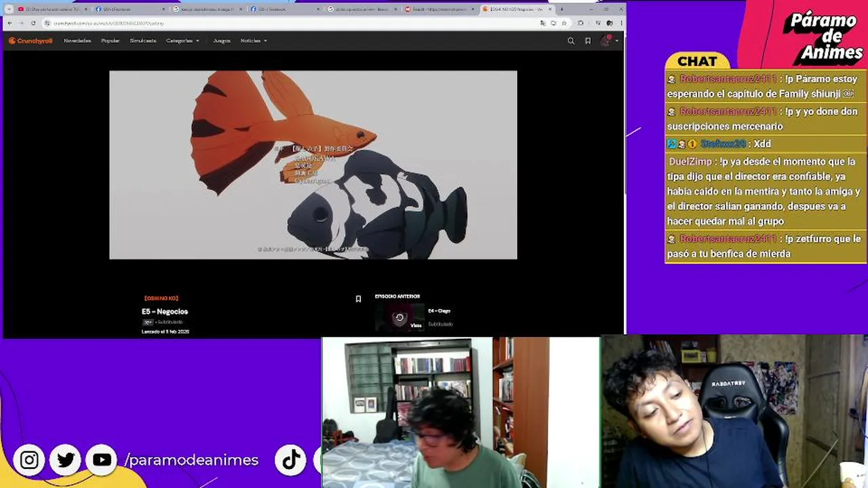
Task: Open the OSHINO KO series link
Action: 161,298
